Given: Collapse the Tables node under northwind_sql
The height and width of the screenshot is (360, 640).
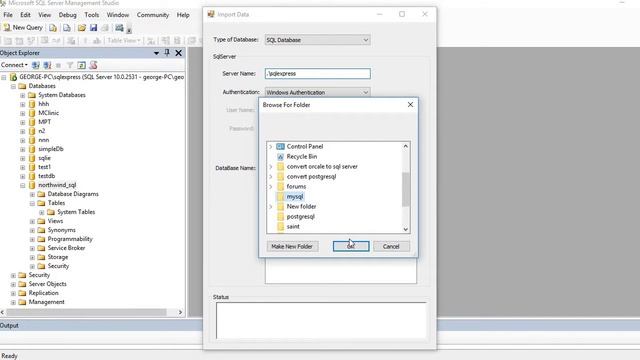Looking at the screenshot, I should 32,203.
